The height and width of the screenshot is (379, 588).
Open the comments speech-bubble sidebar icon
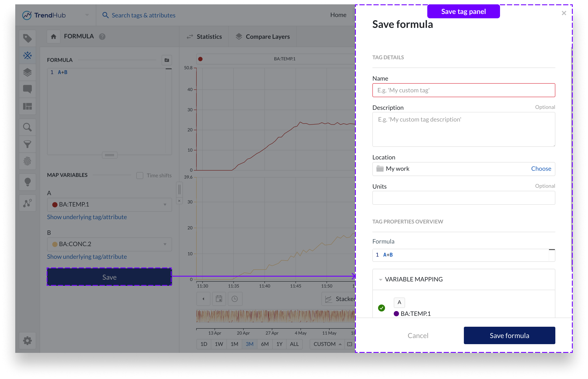tap(27, 89)
